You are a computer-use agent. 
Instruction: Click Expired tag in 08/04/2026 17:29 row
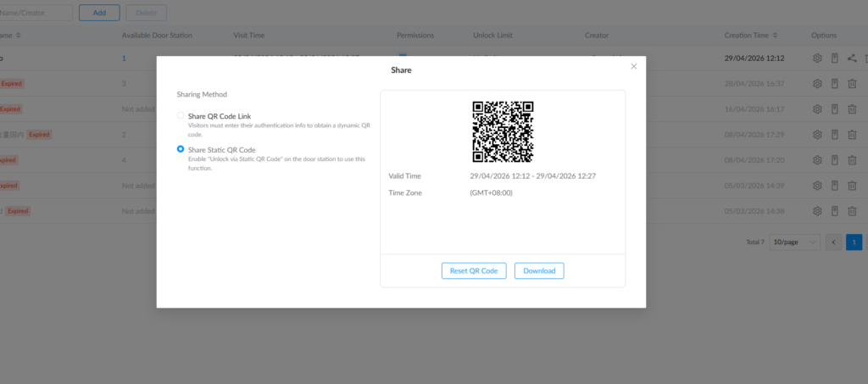coord(39,135)
